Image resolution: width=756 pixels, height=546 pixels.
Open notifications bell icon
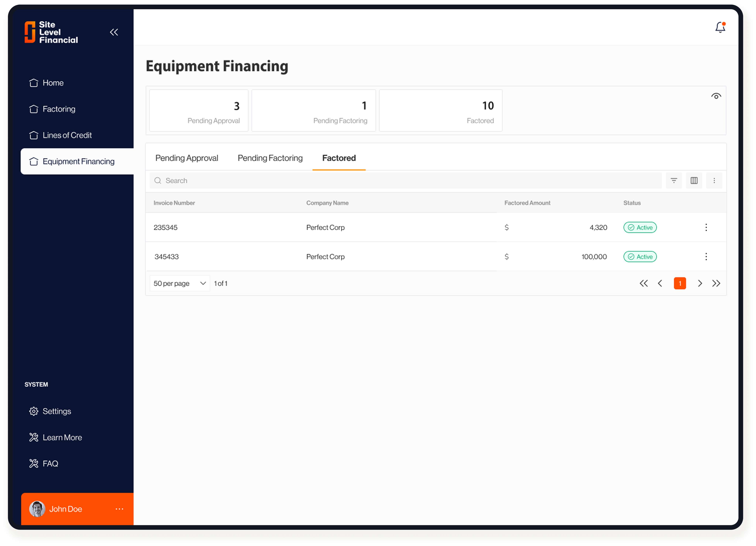(720, 27)
